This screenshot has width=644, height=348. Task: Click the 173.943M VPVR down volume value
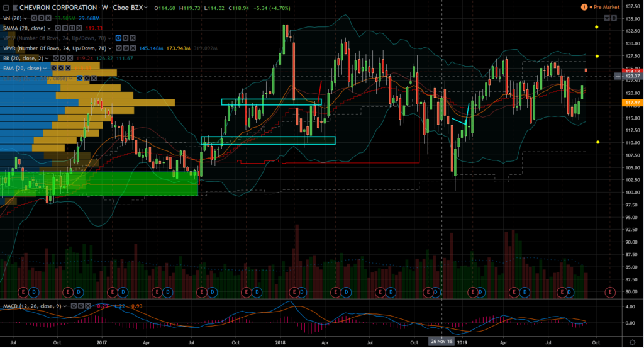click(178, 48)
